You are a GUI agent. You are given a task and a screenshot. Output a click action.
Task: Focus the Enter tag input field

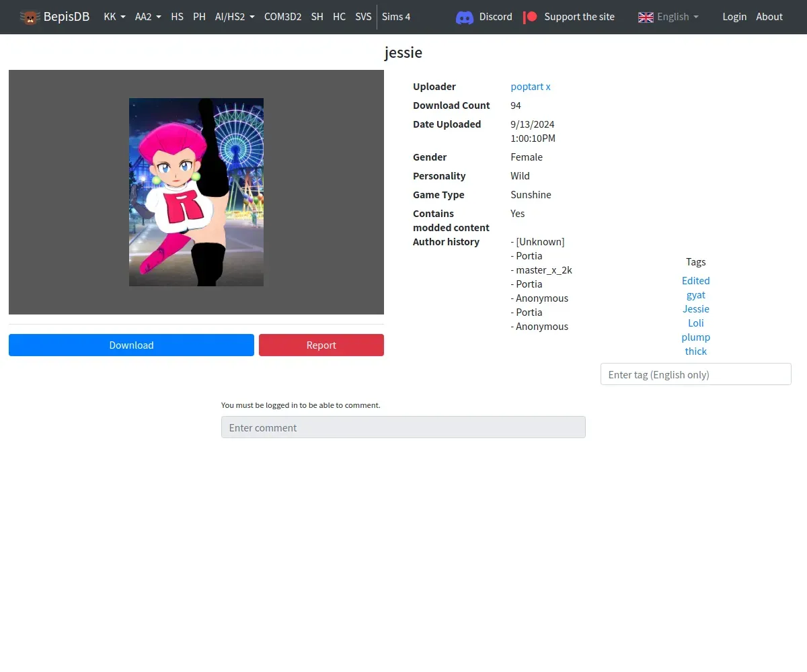696,374
